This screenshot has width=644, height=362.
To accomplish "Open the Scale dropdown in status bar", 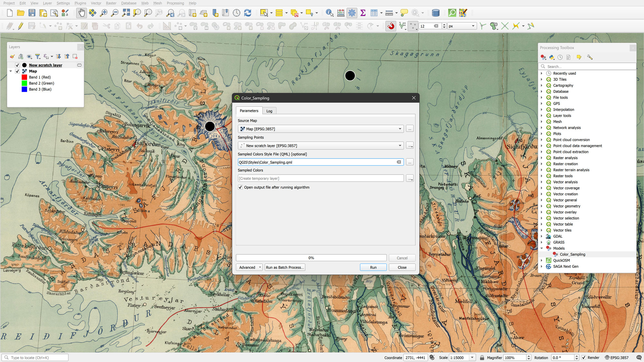I will click(472, 357).
